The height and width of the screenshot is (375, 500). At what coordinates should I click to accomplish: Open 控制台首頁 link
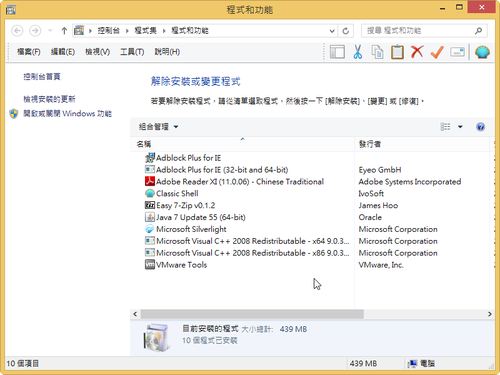[x=42, y=77]
